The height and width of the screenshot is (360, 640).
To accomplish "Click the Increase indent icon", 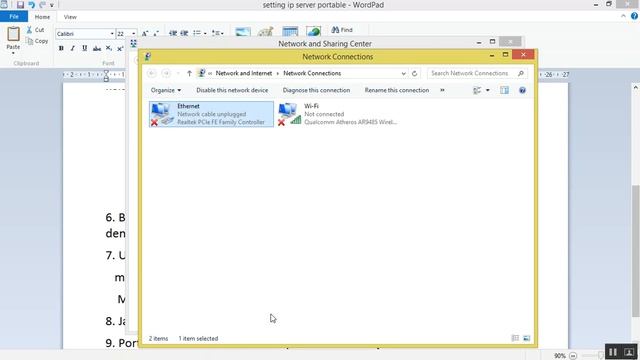I will click(184, 33).
